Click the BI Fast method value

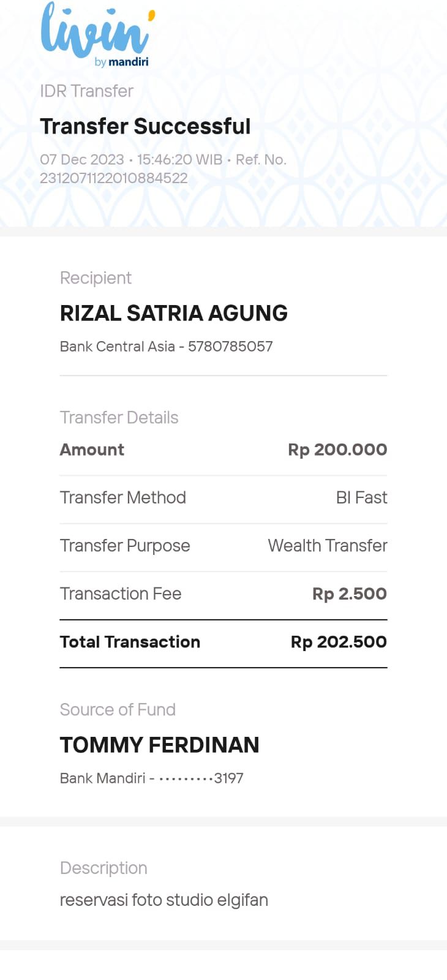tap(361, 497)
